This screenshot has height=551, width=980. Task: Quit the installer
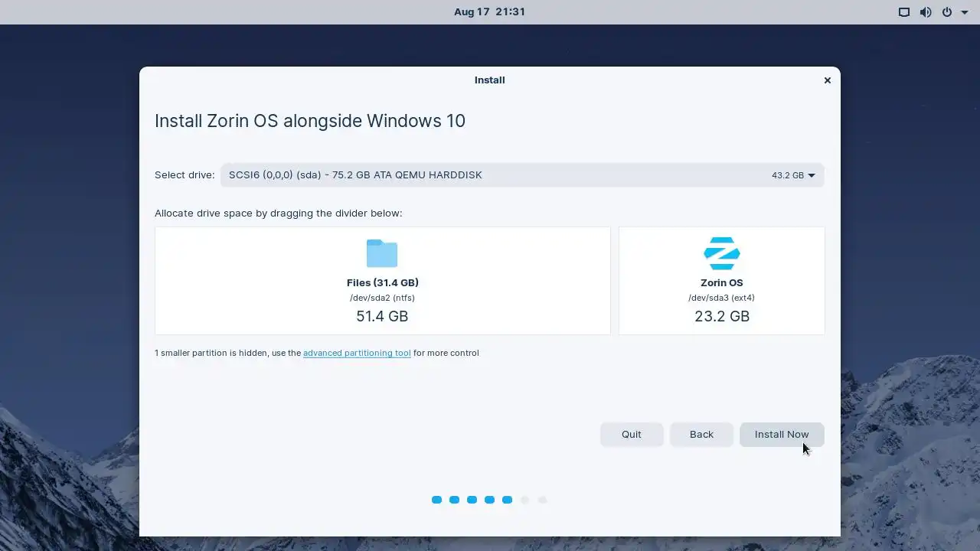632,434
